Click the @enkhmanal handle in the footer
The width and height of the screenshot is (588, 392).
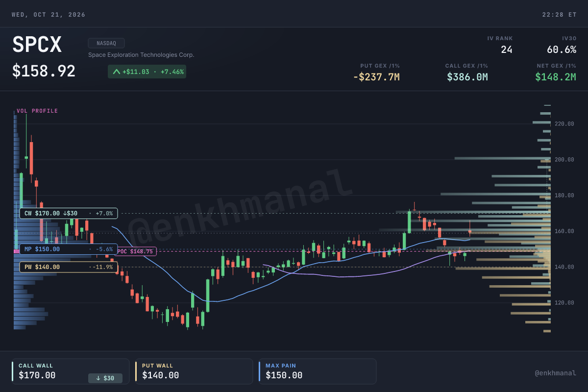(x=556, y=373)
